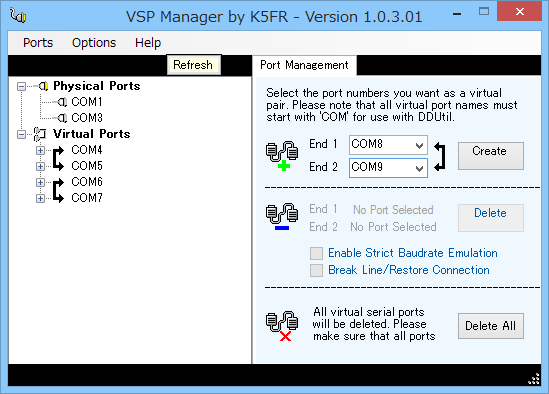Enable Strict Baudrate Emulation checkbox
Image resolution: width=549 pixels, height=394 pixels.
coord(316,253)
